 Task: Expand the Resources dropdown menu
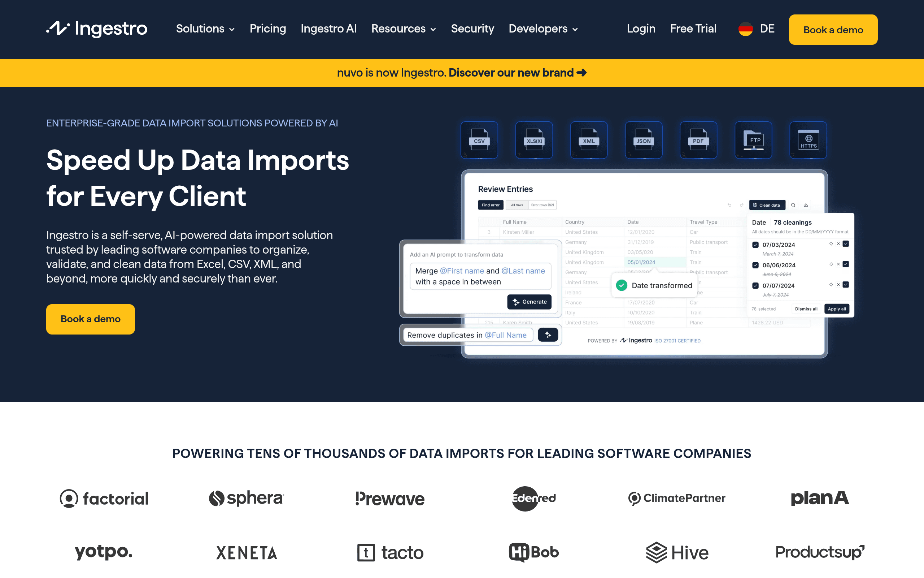(404, 29)
